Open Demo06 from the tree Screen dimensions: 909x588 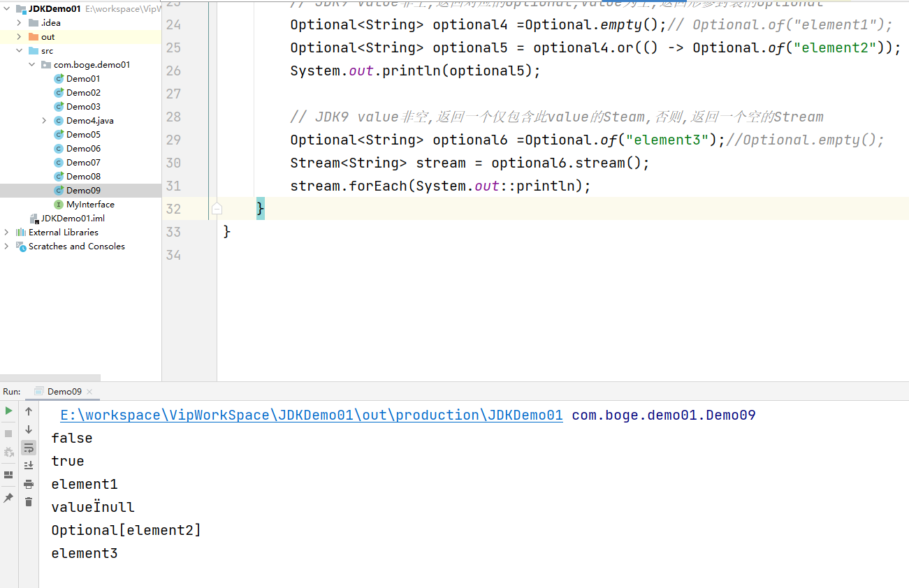(x=83, y=148)
